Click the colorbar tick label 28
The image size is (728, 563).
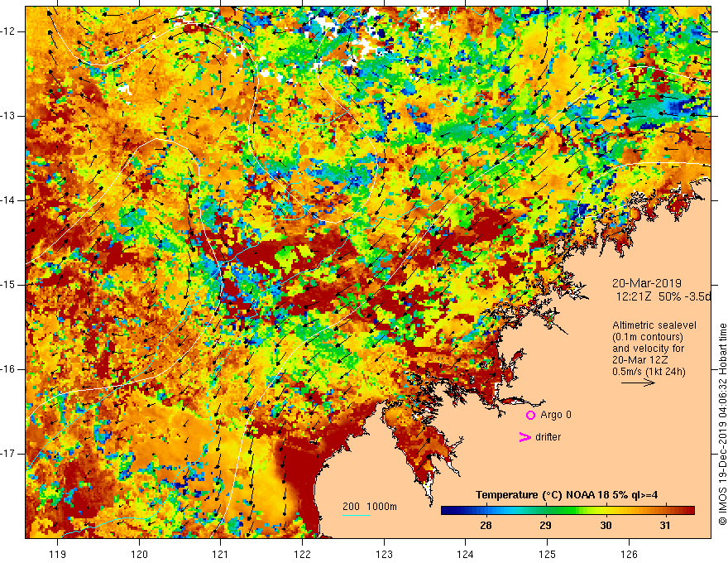[486, 526]
